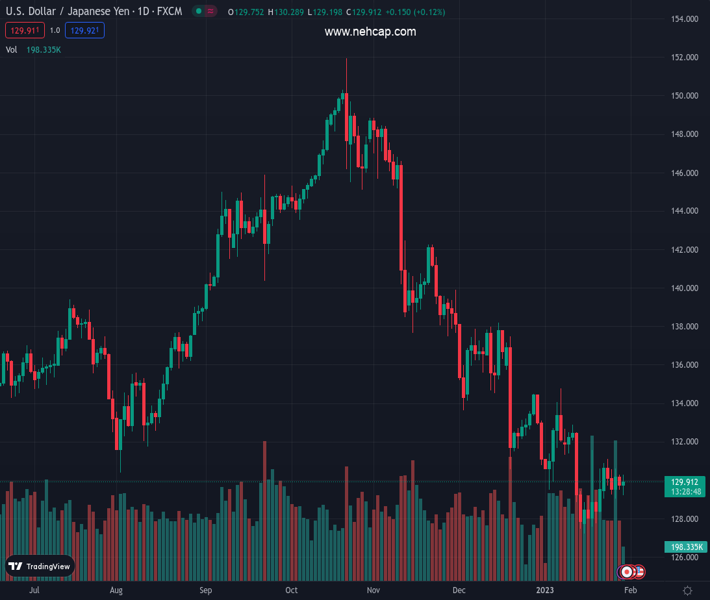Click the 150.000 price level on axis
This screenshot has height=600, width=710.
point(685,96)
